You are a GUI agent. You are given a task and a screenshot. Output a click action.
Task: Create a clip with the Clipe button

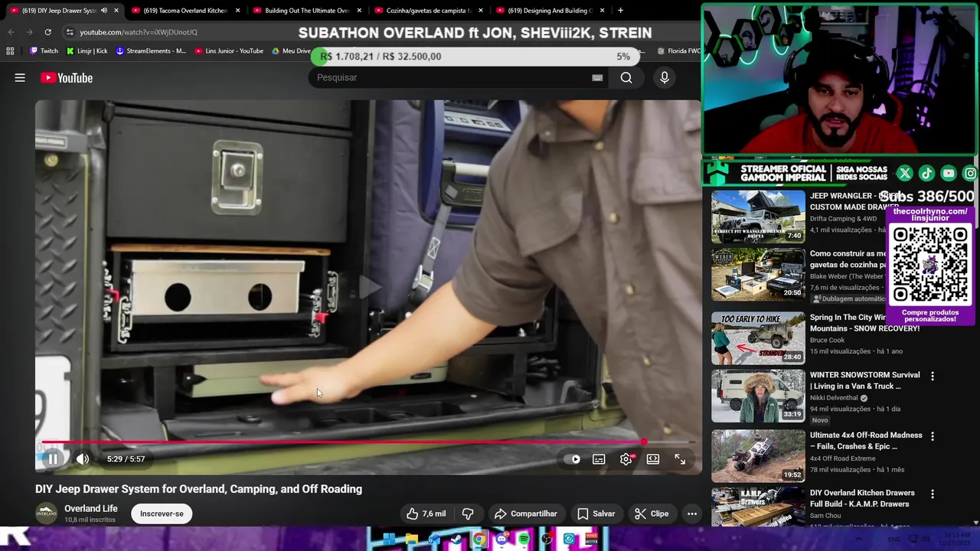click(x=652, y=514)
